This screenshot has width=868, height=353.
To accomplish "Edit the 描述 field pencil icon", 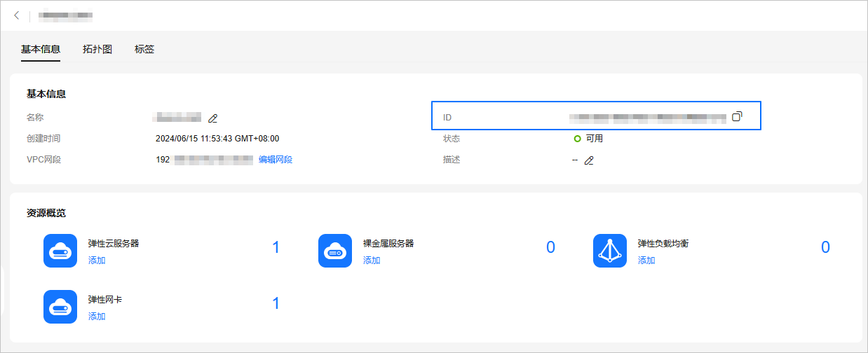I will [589, 160].
